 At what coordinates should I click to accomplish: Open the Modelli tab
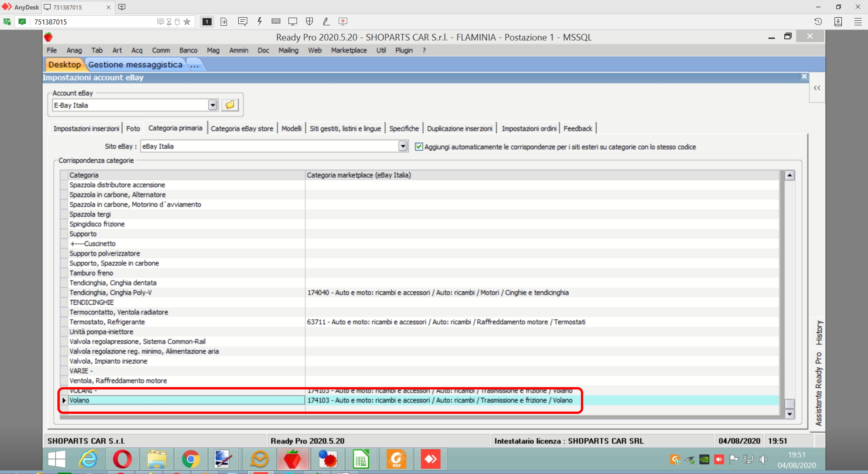pyautogui.click(x=292, y=128)
